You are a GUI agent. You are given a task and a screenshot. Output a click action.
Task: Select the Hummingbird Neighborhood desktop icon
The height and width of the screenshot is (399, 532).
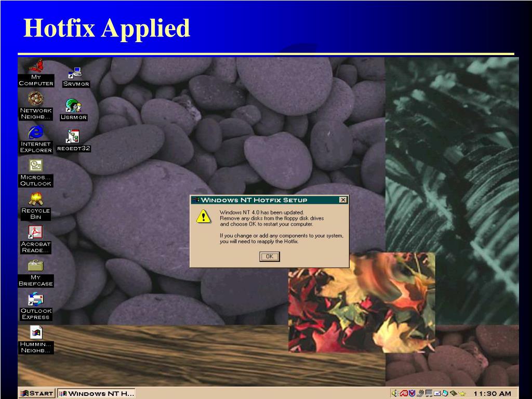click(36, 340)
